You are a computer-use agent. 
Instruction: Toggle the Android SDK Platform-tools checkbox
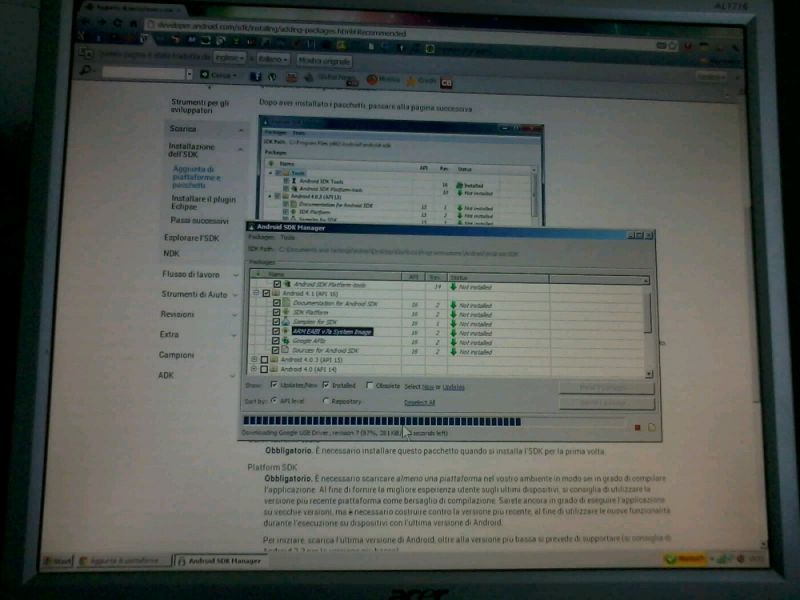click(x=277, y=284)
